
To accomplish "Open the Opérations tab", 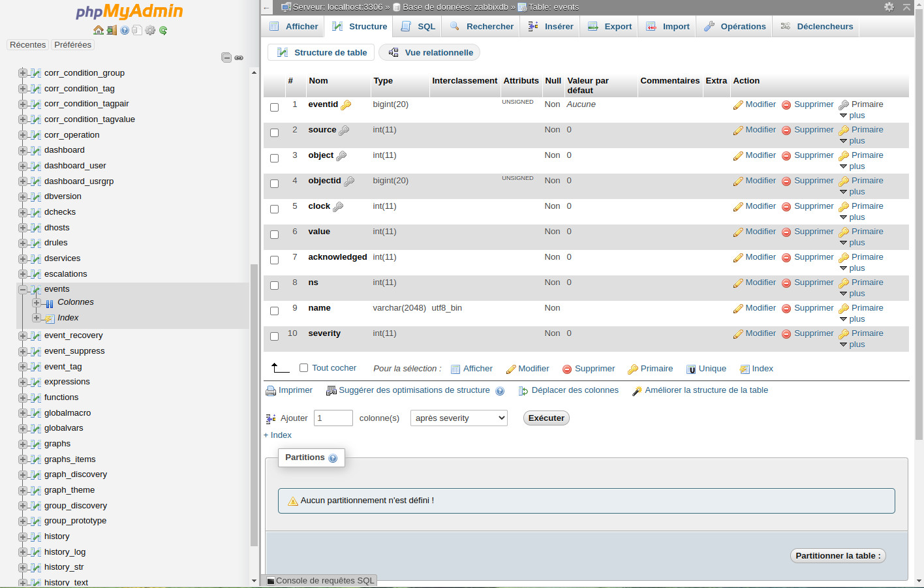I will click(x=735, y=27).
